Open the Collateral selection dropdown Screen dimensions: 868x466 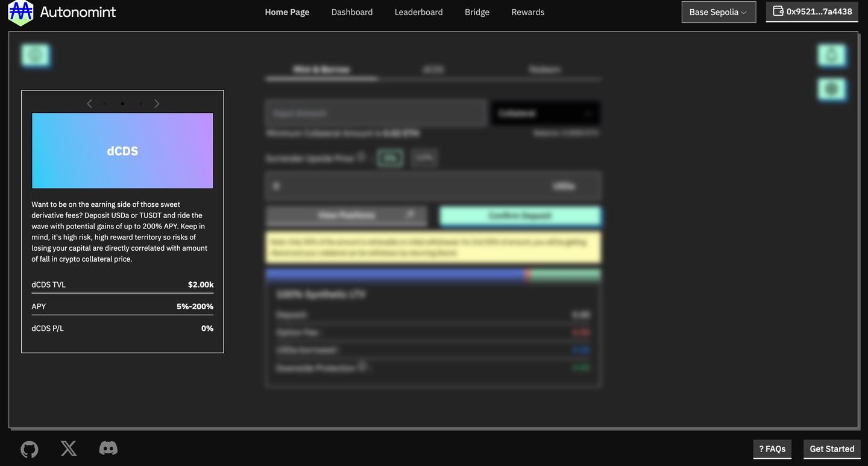tap(545, 113)
